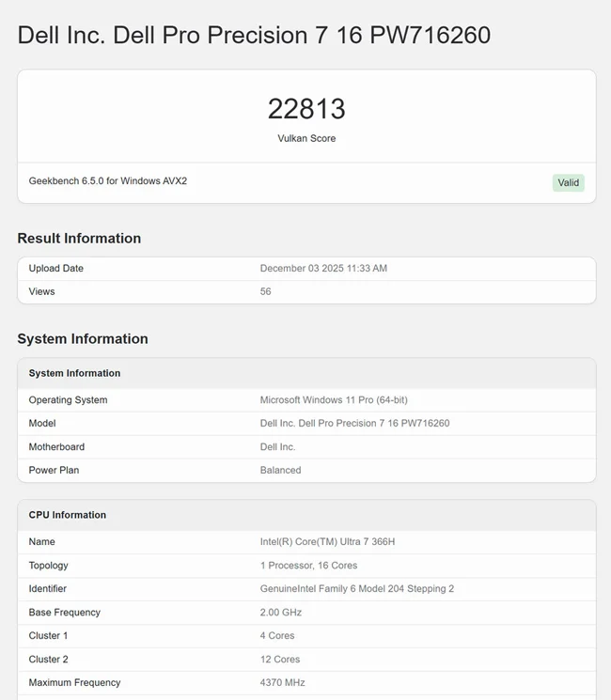
Task: Click the Cluster 1 label
Action: [x=48, y=636]
